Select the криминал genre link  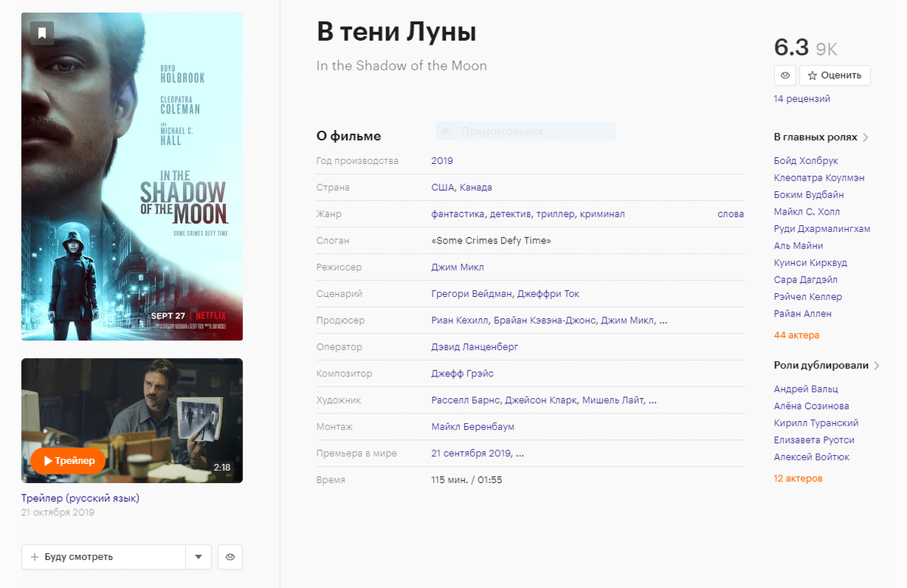602,215
